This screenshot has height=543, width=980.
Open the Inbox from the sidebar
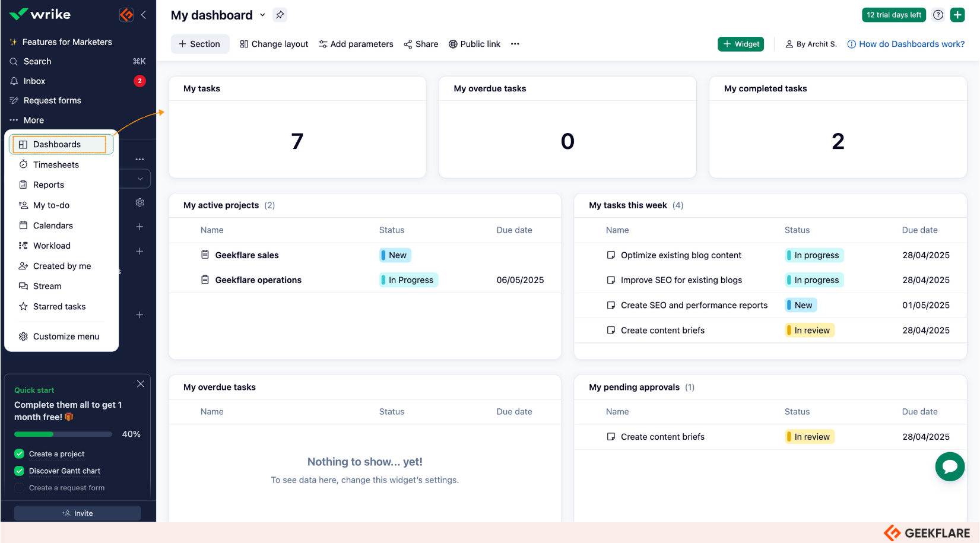(34, 81)
